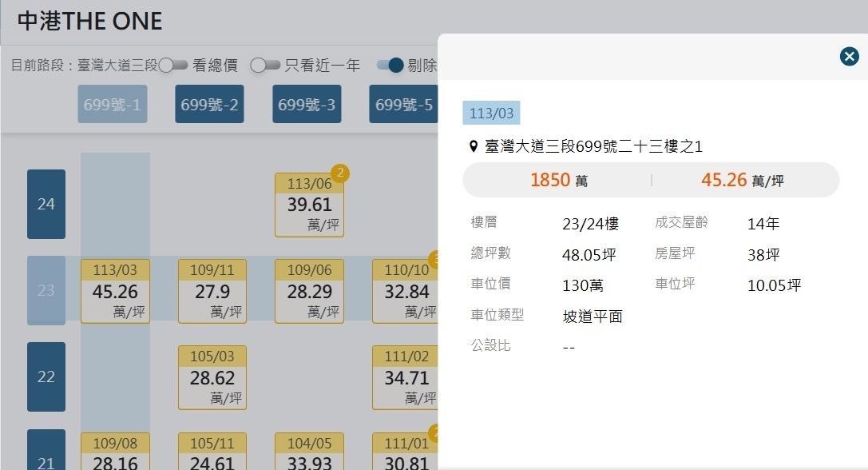Viewport: 868px width, 470px height.
Task: Toggle the 看總價 switch
Action: 172,66
